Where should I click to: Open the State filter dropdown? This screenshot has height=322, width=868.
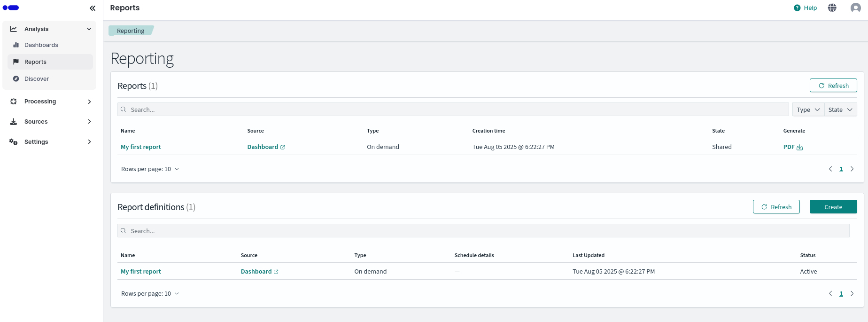(x=840, y=110)
